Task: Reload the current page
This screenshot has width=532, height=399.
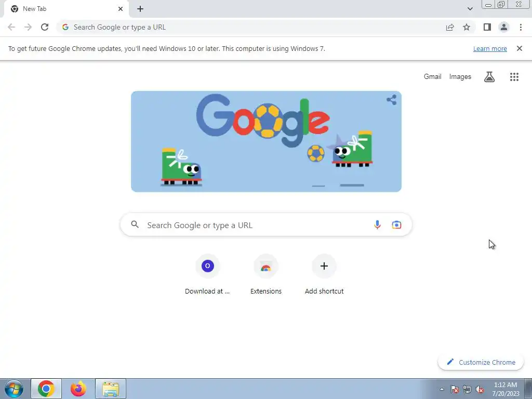Action: 45,27
